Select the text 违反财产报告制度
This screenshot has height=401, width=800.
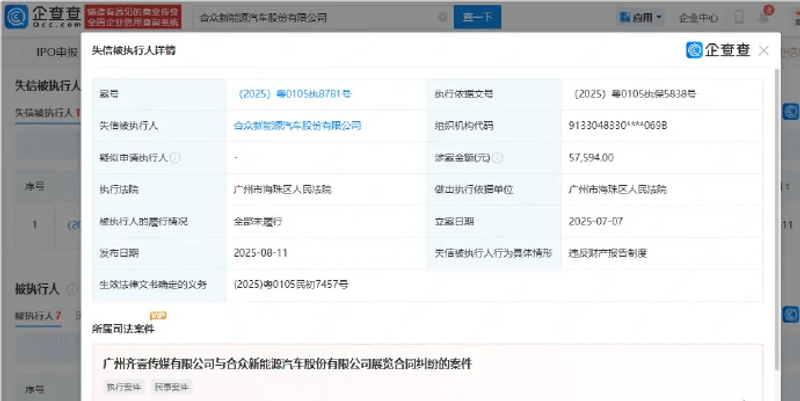point(608,253)
